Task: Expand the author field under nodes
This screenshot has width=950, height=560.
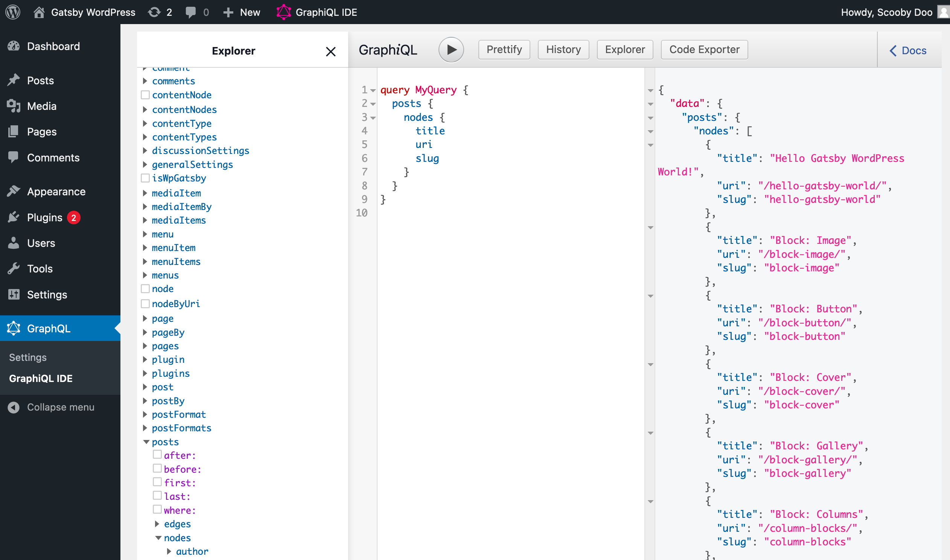Action: pos(169,551)
